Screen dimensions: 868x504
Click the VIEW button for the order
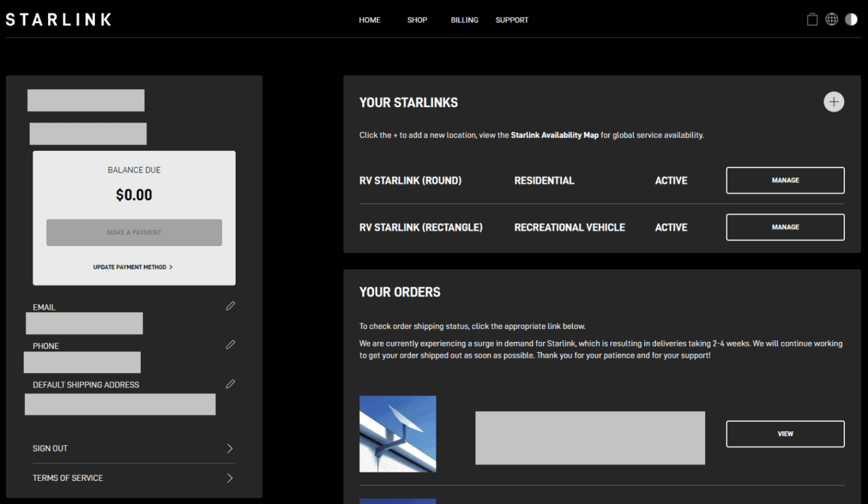785,434
